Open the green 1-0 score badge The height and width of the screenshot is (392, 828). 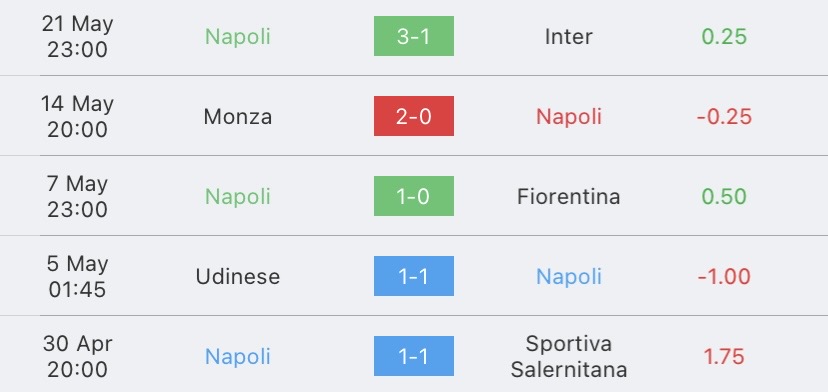[x=413, y=196]
